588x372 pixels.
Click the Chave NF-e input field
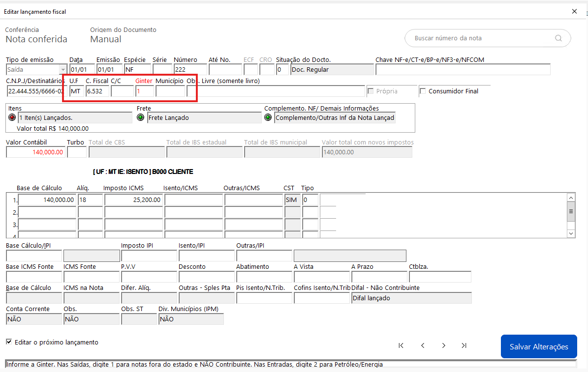tap(463, 70)
